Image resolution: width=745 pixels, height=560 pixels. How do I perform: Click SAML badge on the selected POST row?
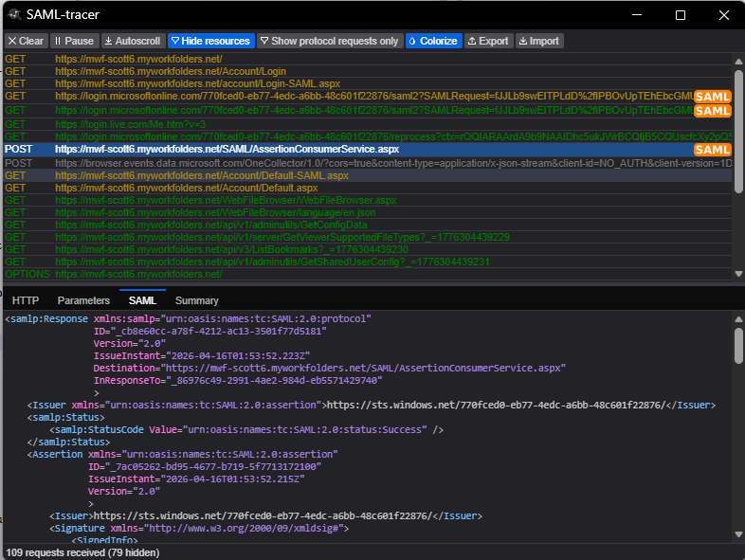coord(712,150)
